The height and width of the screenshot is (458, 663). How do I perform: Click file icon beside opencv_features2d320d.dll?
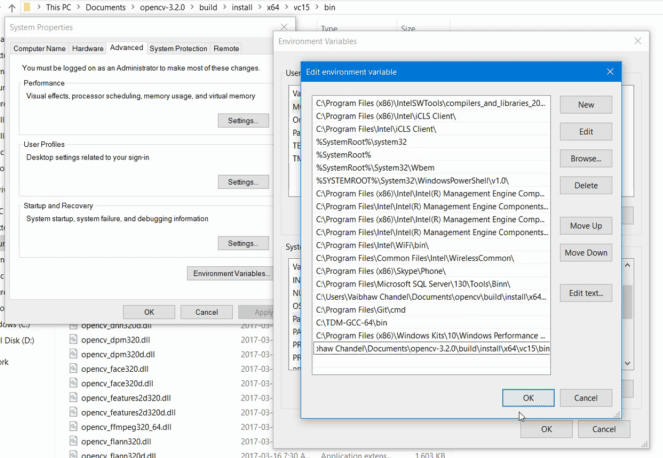tap(73, 412)
